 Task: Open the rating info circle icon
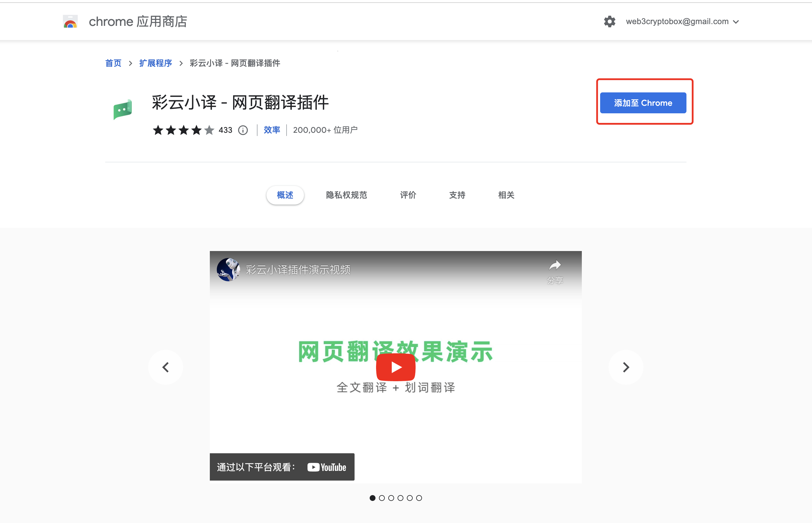click(x=243, y=130)
